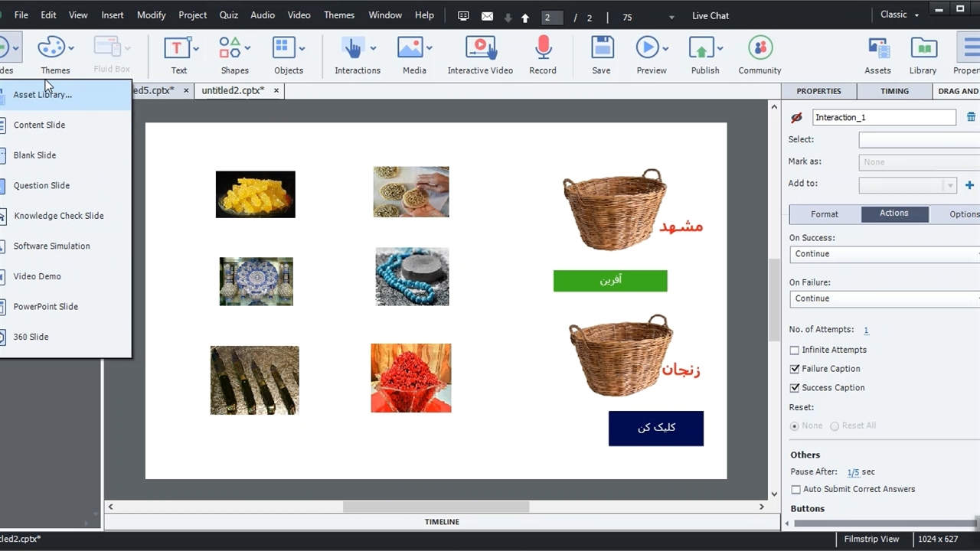
Task: Click the Live Chat link
Action: point(710,15)
